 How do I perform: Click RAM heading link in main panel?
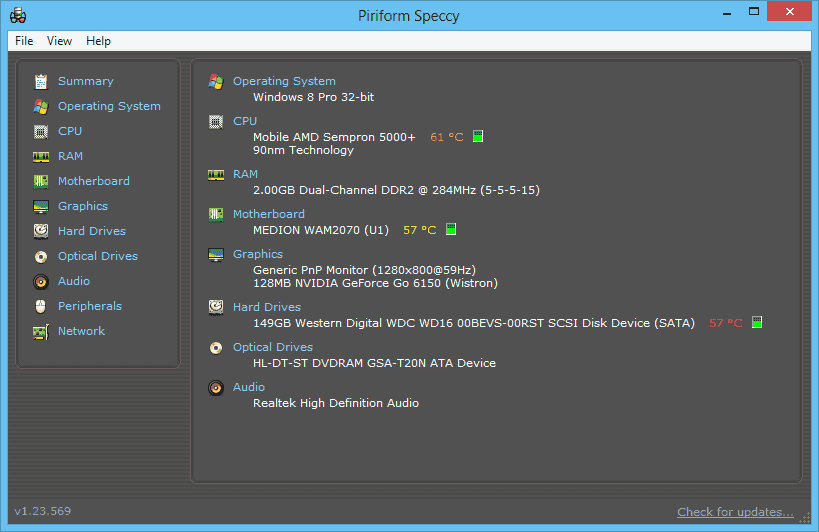(x=245, y=174)
